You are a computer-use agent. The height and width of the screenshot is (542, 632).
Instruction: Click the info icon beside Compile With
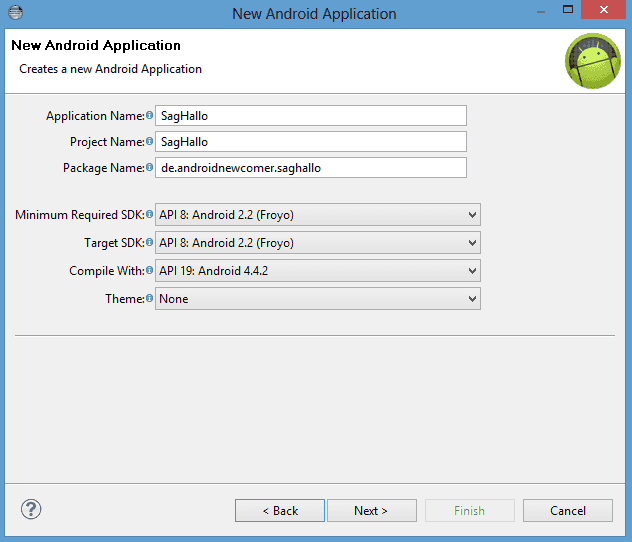click(x=150, y=270)
